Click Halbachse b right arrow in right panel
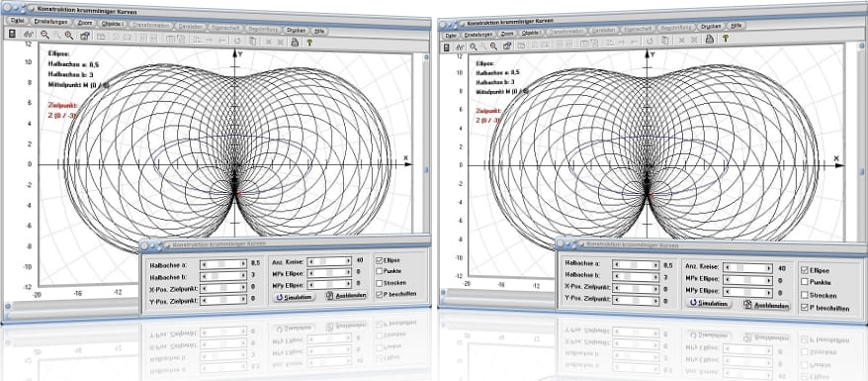This screenshot has height=381, width=868. coord(655,276)
